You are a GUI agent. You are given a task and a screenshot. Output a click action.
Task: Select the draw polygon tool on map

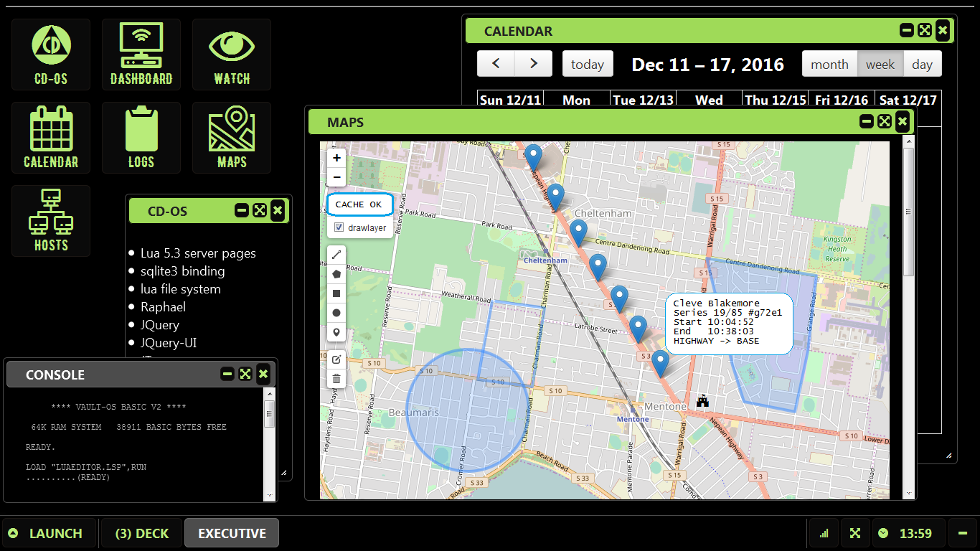click(336, 273)
